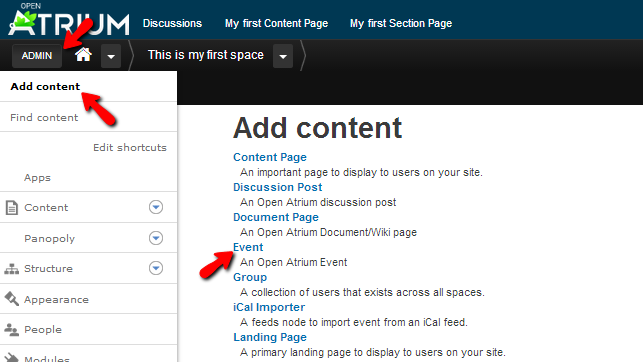Image resolution: width=643 pixels, height=362 pixels.
Task: Open My first Section Page menu item
Action: (401, 23)
